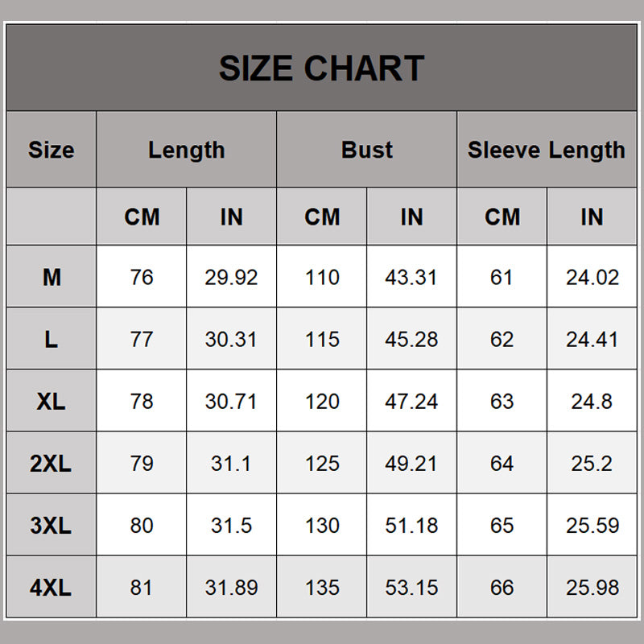This screenshot has width=644, height=644.
Task: Click the IN subheader under Bust
Action: coord(411,217)
